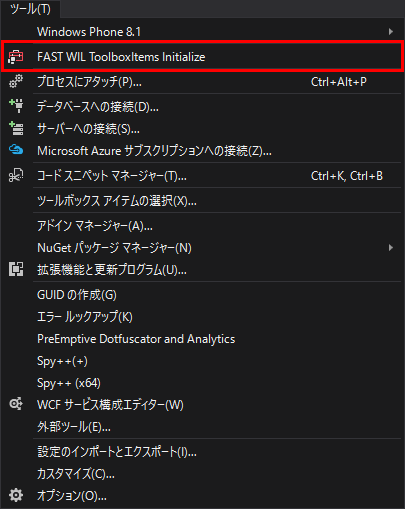This screenshot has height=509, width=405.
Task: Open コード スニペット マネージャー(T)...
Action: (x=202, y=175)
